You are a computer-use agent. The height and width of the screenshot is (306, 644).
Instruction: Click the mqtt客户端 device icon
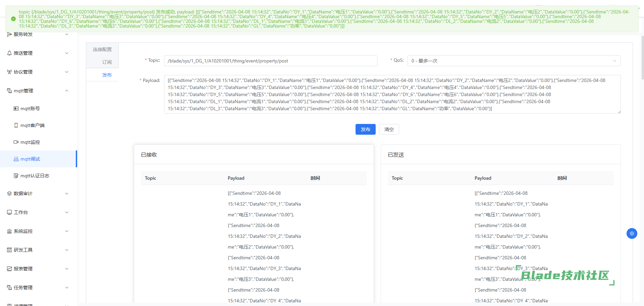16,125
